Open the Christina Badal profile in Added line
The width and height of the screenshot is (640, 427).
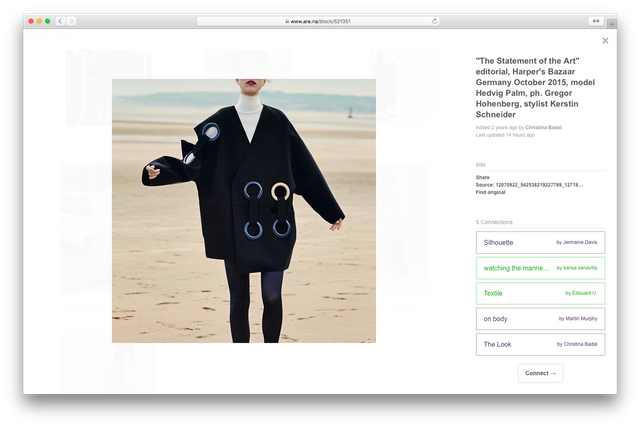[x=543, y=127]
